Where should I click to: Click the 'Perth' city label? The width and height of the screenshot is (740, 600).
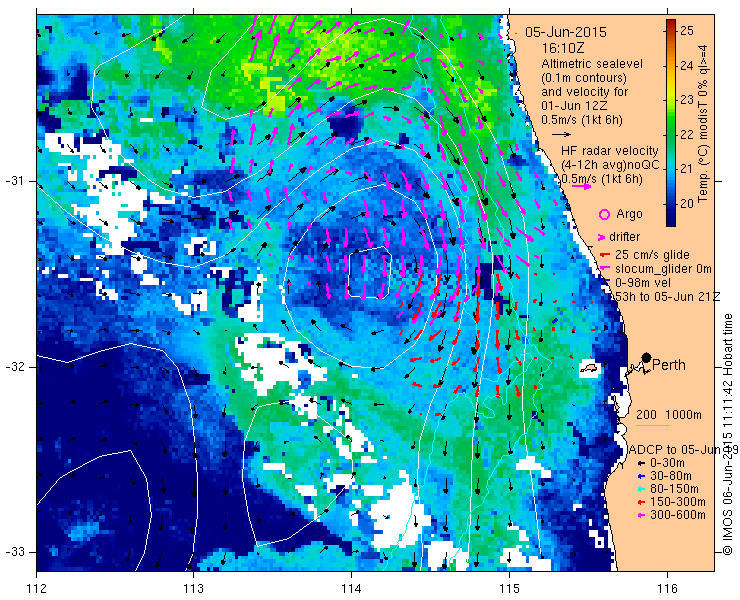[669, 365]
